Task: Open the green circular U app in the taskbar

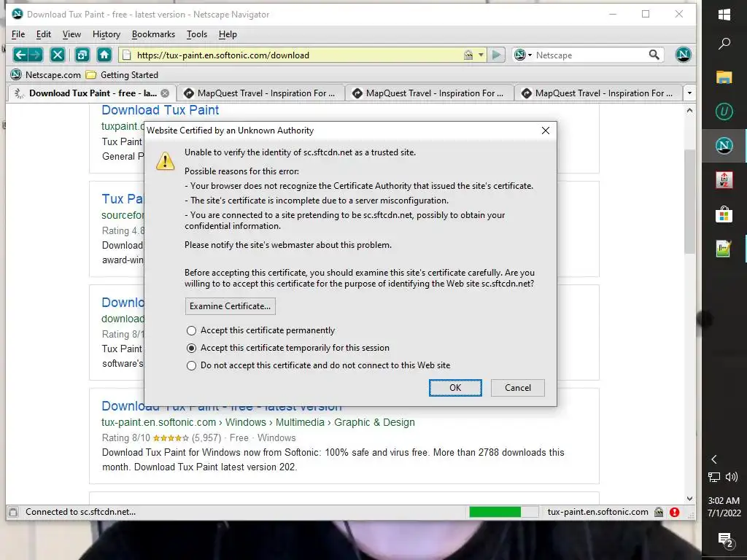Action: 724,112
